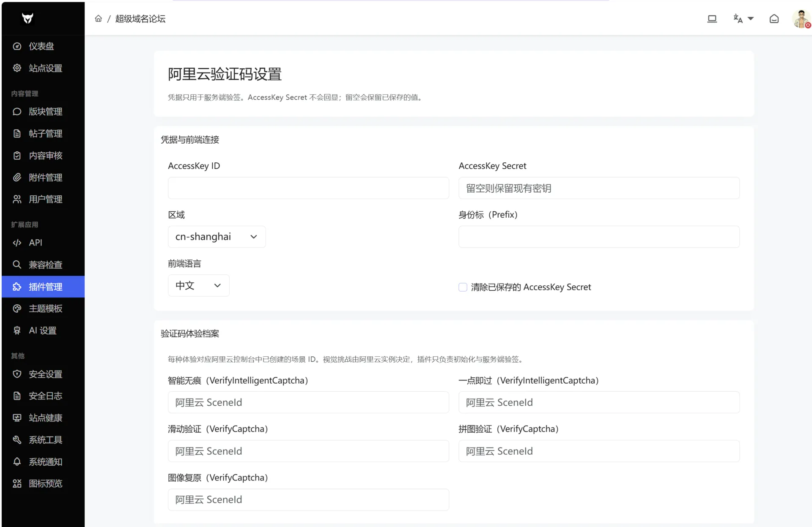
Task: Open 兼容检查 sidebar entry
Action: 43,265
